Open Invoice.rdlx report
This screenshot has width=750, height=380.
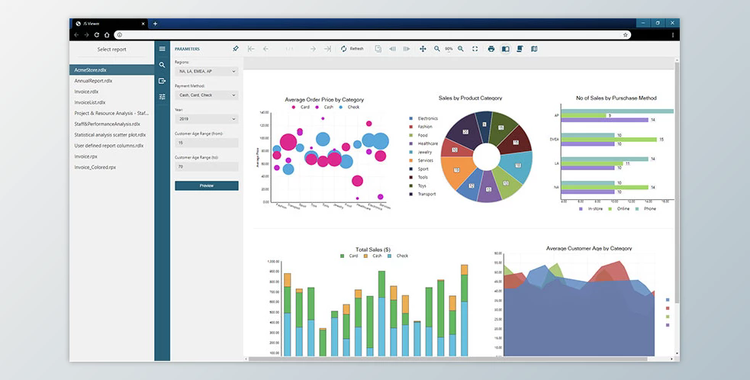click(x=87, y=91)
